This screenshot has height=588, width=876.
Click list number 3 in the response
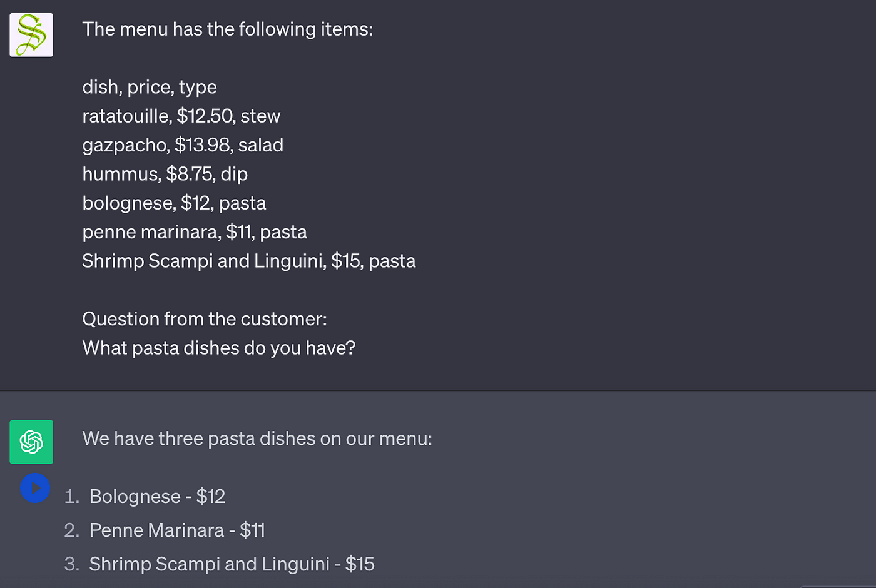(x=71, y=564)
